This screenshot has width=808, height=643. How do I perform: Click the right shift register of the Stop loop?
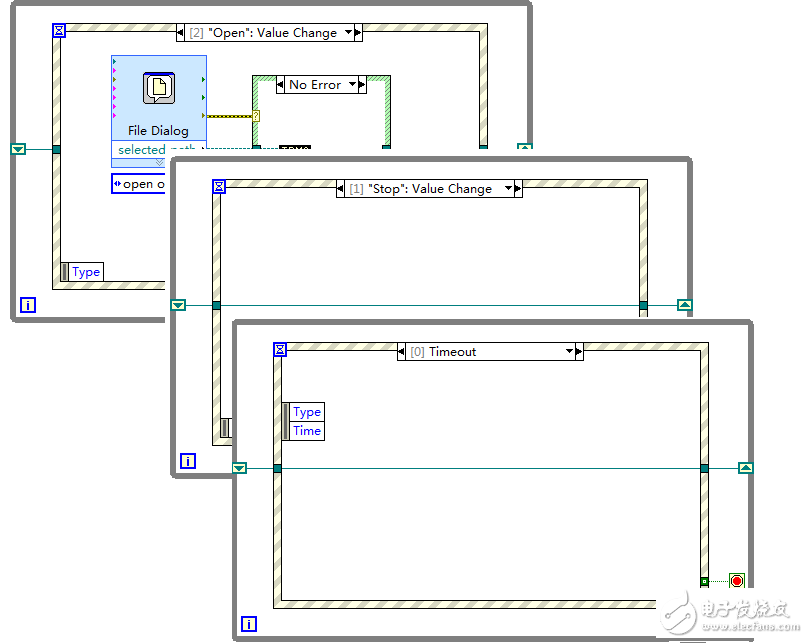pyautogui.click(x=684, y=305)
